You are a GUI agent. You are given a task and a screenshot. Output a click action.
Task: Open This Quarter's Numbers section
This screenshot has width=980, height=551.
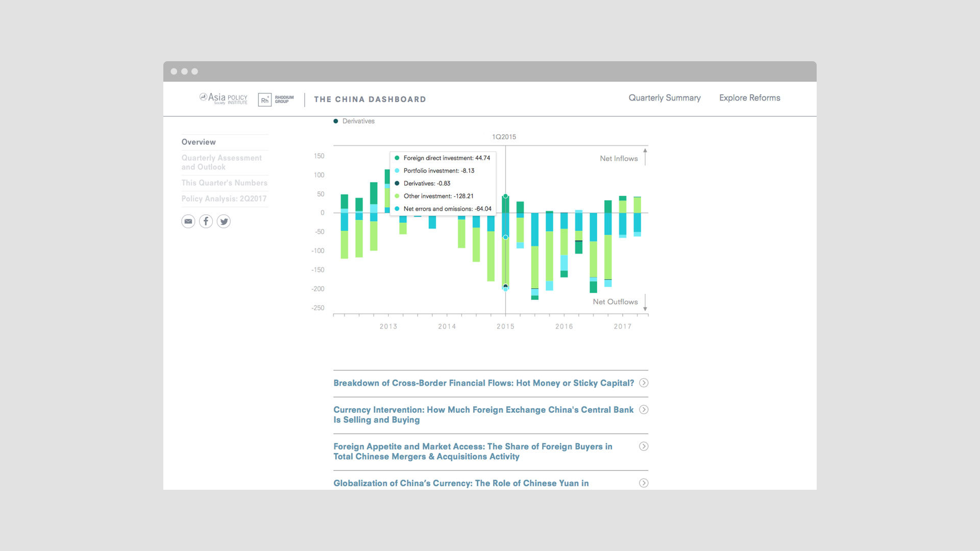224,183
